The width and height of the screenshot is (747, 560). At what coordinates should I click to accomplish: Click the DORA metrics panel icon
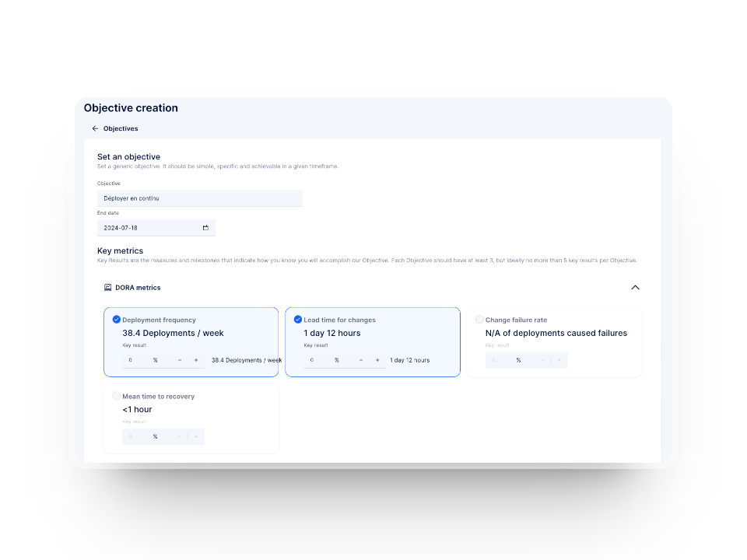tap(107, 287)
